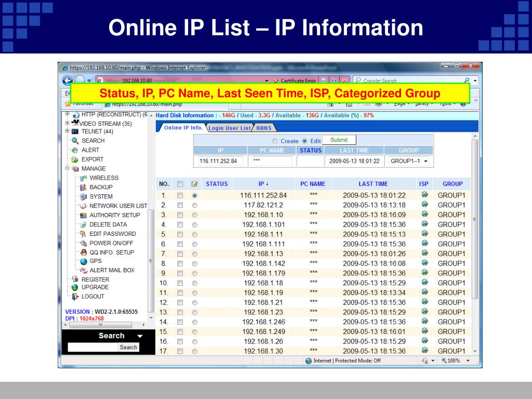Check the box for row 192.168.1.10

[x=180, y=215]
